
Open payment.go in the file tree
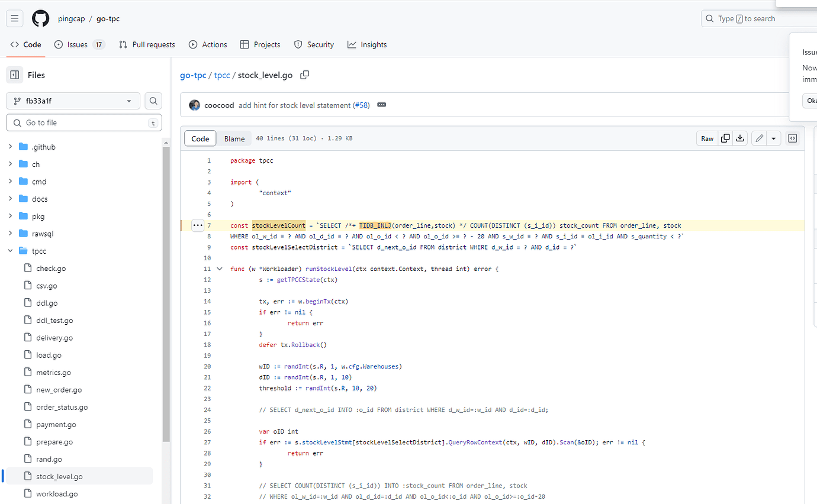tap(56, 424)
